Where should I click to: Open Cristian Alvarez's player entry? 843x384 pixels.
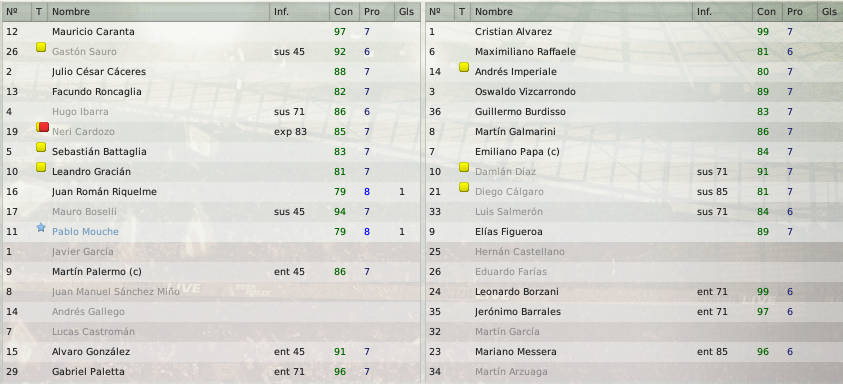[x=513, y=32]
